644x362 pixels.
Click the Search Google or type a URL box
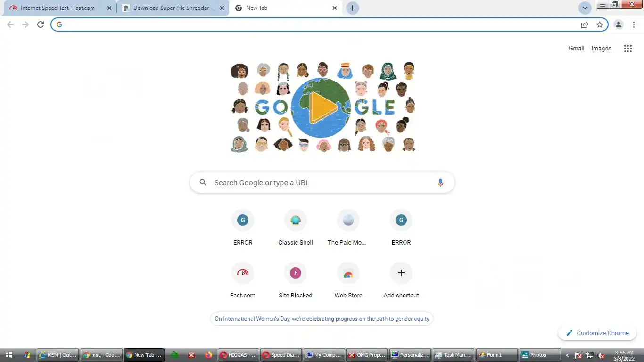pos(322,182)
